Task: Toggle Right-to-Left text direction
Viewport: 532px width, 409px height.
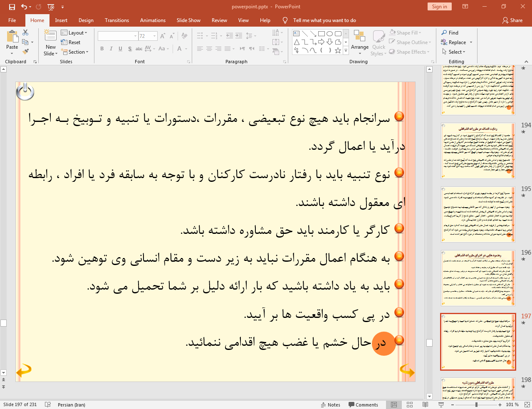Action: pos(252,49)
